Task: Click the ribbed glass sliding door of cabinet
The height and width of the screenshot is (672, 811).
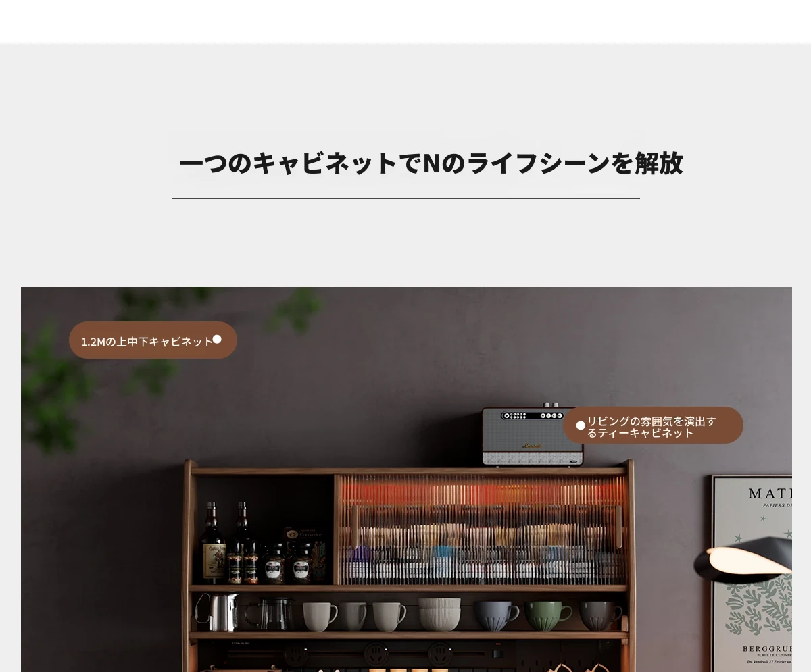Action: (x=481, y=529)
